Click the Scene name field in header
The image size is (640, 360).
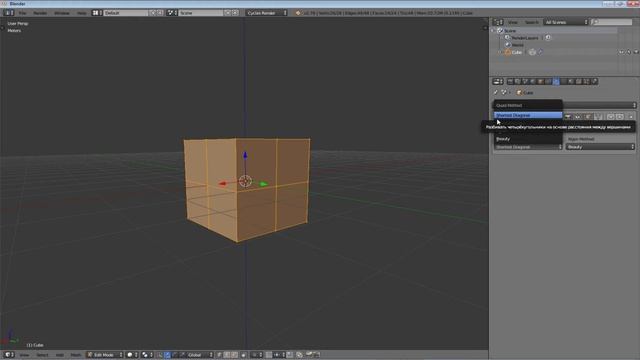click(202, 13)
